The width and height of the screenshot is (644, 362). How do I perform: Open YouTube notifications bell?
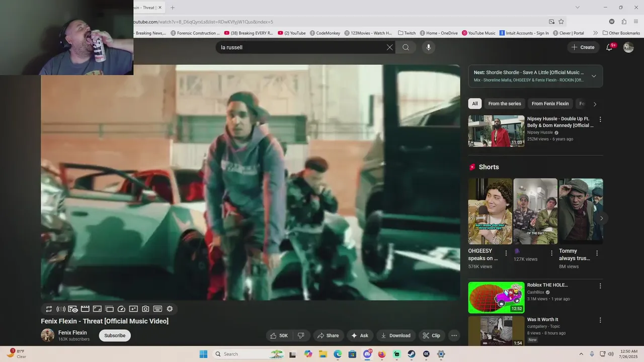(x=609, y=47)
